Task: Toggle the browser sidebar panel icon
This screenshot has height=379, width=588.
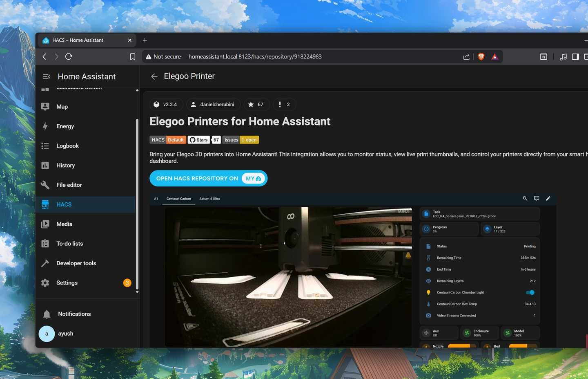Action: 575,57
